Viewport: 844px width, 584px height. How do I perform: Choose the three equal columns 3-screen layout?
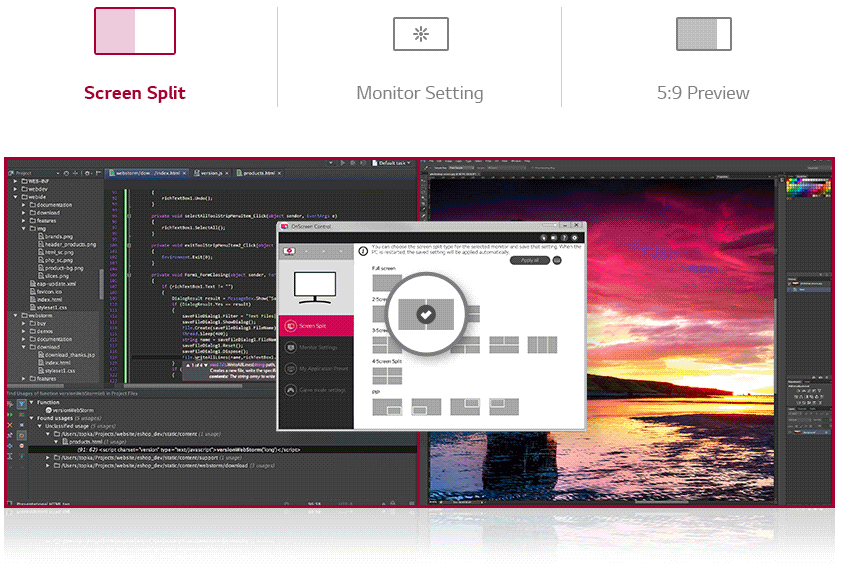click(542, 345)
